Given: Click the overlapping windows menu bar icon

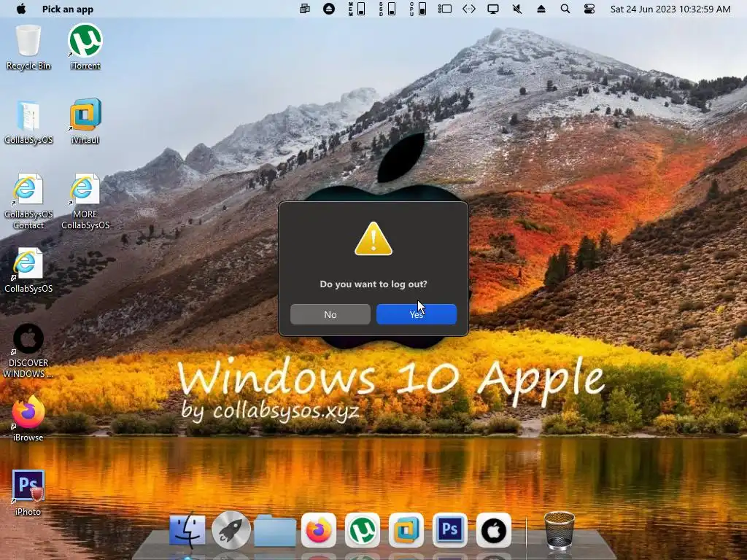Looking at the screenshot, I should point(305,9).
